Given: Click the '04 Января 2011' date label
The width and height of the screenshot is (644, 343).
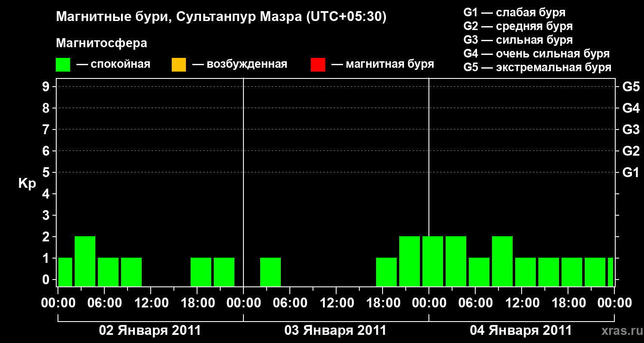Looking at the screenshot, I should point(521,331).
